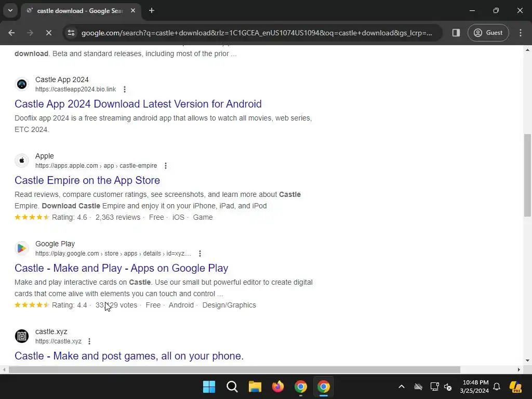Image resolution: width=532 pixels, height=399 pixels.
Task: Click the 'Google Play' site name
Action: (x=55, y=244)
